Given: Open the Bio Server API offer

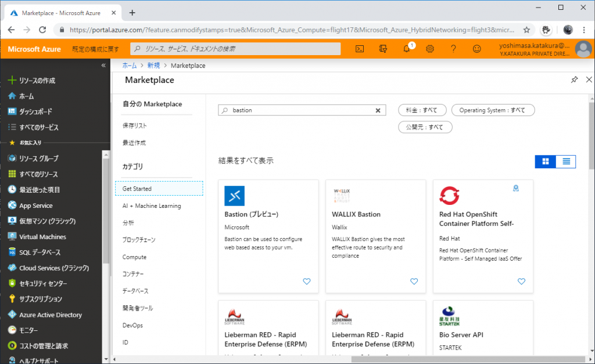Looking at the screenshot, I should [x=483, y=328].
